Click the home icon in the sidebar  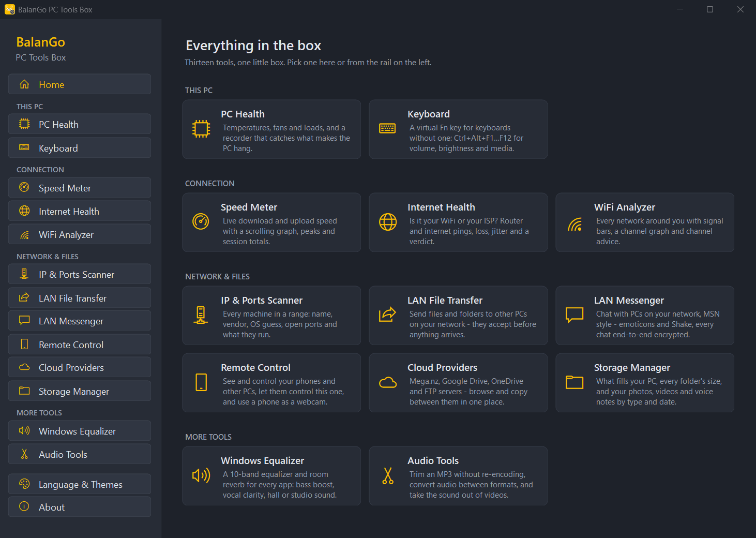click(24, 84)
